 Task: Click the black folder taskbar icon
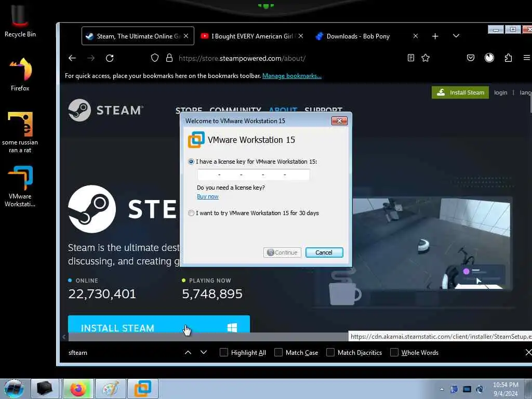pyautogui.click(x=45, y=389)
